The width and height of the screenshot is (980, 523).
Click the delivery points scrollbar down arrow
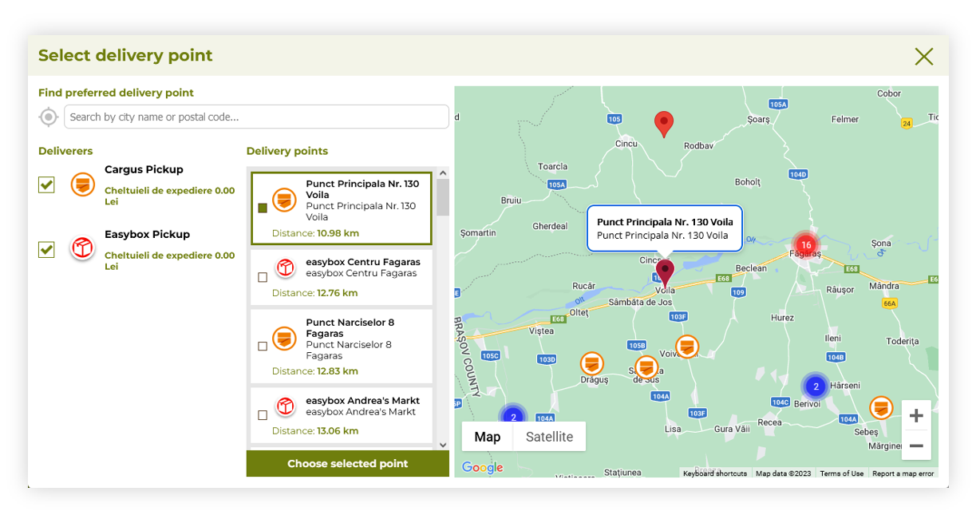443,445
